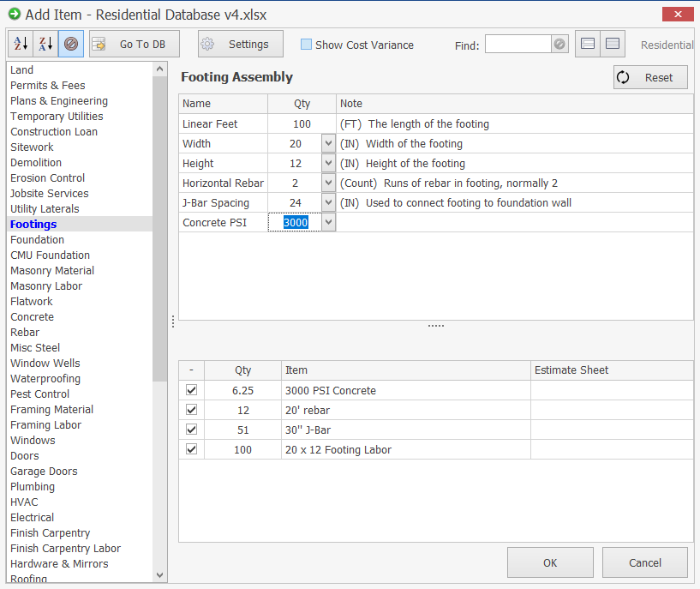
Task: Click the horizontal splitter dots between tables
Action: pos(436,326)
